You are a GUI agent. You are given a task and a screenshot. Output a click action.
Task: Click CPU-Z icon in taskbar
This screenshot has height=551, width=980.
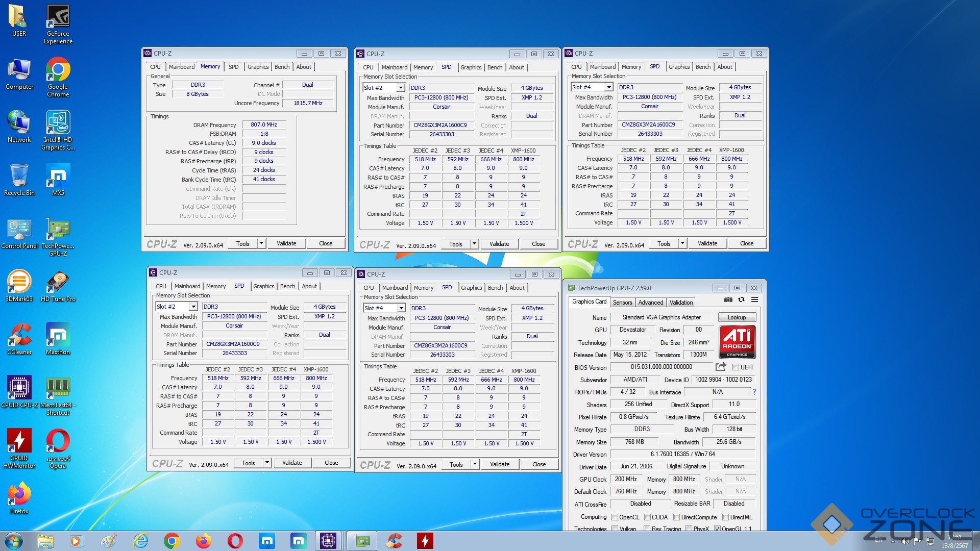point(328,541)
